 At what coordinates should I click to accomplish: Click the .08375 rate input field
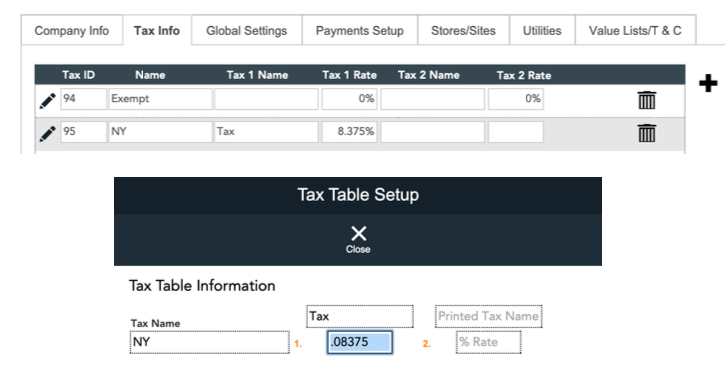360,342
